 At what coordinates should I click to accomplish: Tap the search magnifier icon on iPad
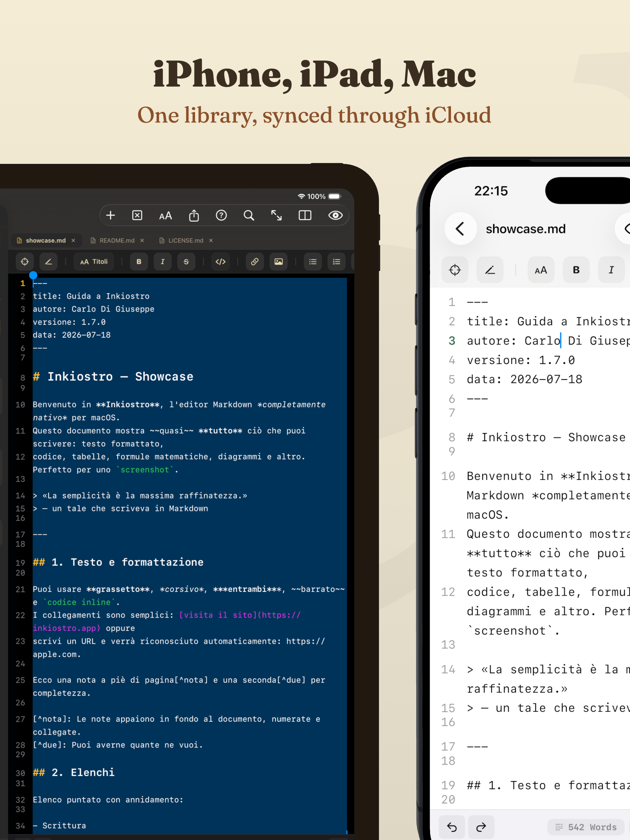coord(249,215)
